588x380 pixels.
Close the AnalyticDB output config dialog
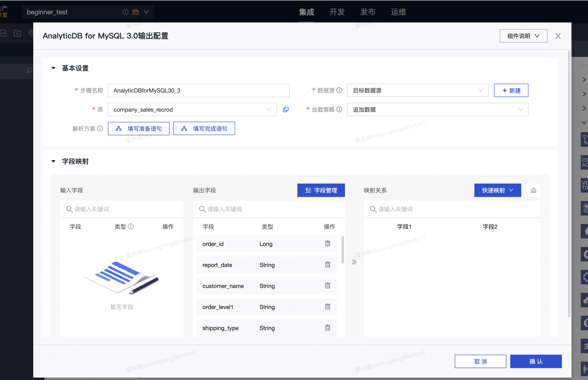coord(558,36)
